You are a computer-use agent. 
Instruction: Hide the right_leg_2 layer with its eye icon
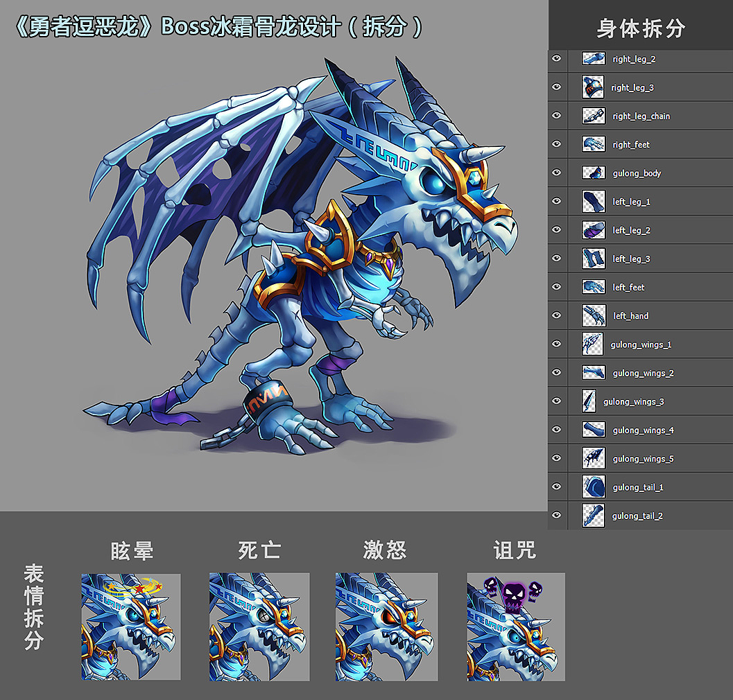556,58
